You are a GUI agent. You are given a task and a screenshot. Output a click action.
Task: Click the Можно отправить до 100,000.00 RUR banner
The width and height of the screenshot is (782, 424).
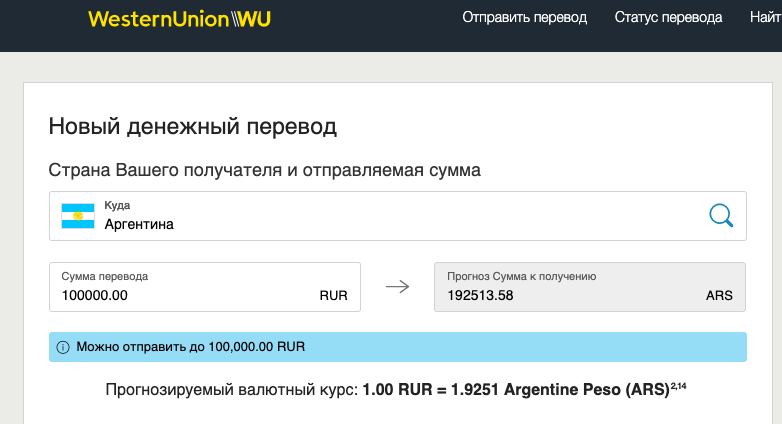point(397,347)
